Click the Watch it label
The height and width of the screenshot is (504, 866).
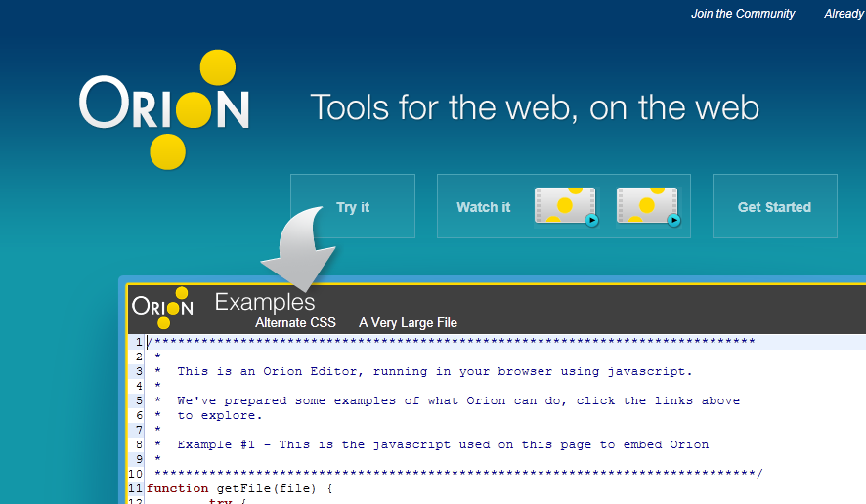[483, 207]
